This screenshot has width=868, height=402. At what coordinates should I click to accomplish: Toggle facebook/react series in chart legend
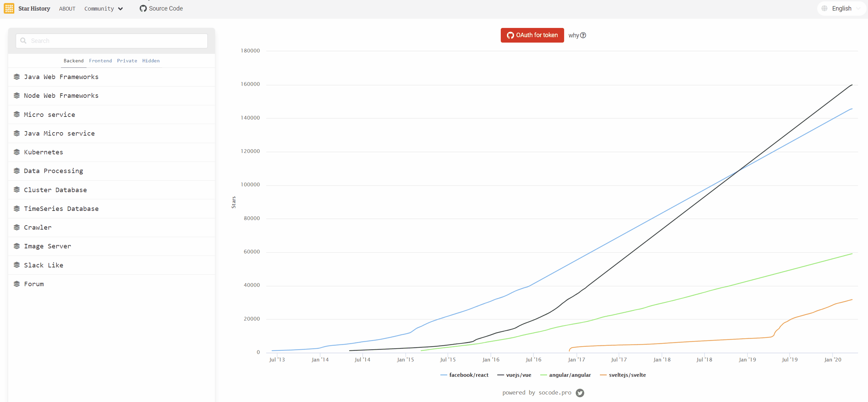(468, 375)
